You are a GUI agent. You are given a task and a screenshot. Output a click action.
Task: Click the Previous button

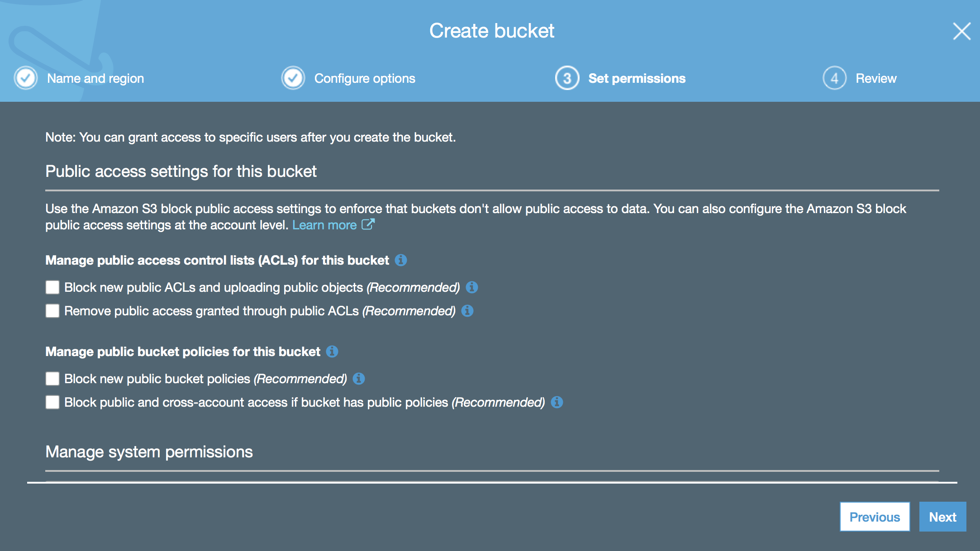875,517
